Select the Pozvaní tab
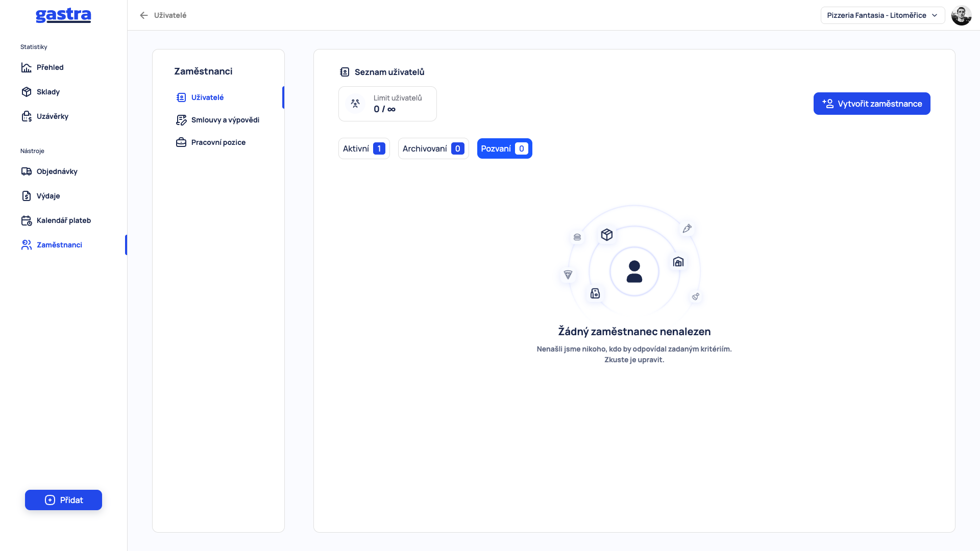Screen dimensions: 980x551 pyautogui.click(x=504, y=148)
